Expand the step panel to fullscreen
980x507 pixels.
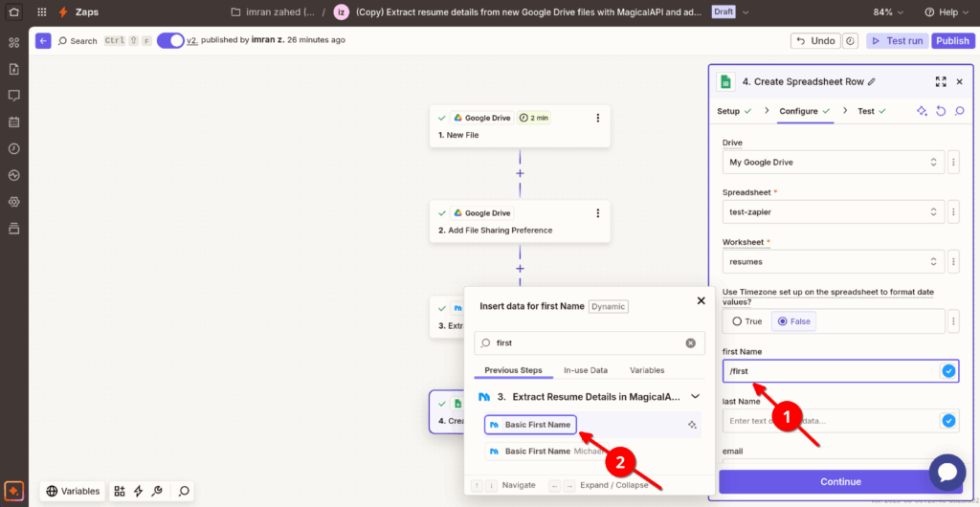pyautogui.click(x=941, y=82)
